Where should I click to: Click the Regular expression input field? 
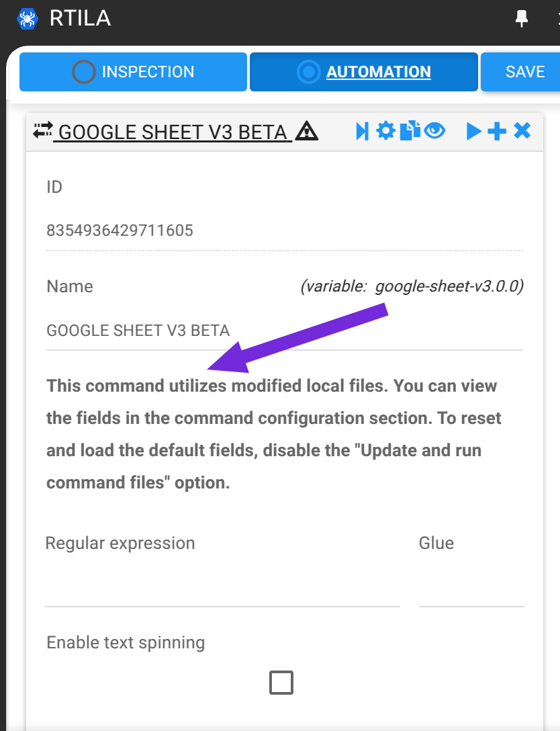(223, 587)
